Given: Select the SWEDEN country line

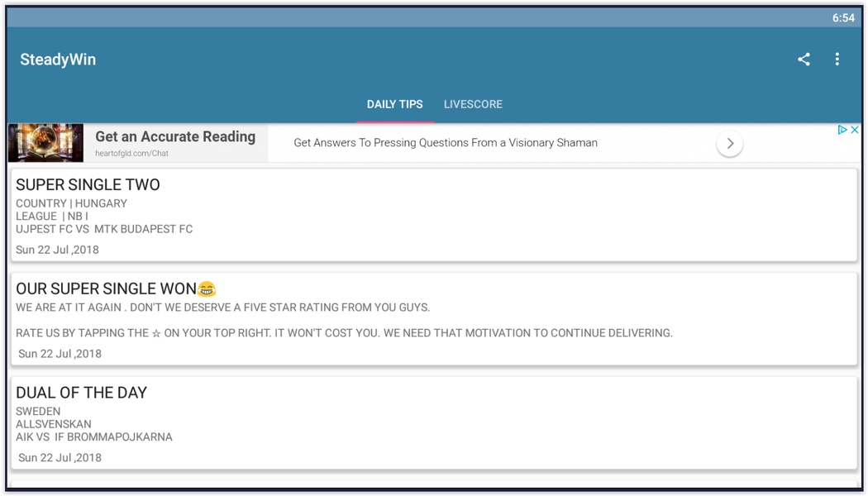Looking at the screenshot, I should (38, 412).
